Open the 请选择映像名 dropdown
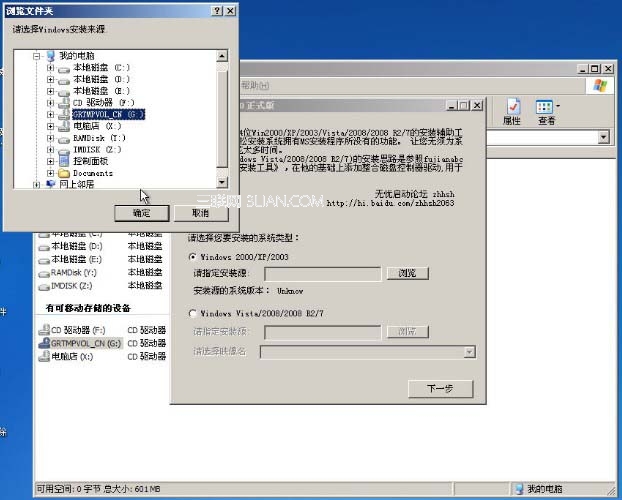Image resolution: width=622 pixels, height=500 pixels. (x=469, y=352)
